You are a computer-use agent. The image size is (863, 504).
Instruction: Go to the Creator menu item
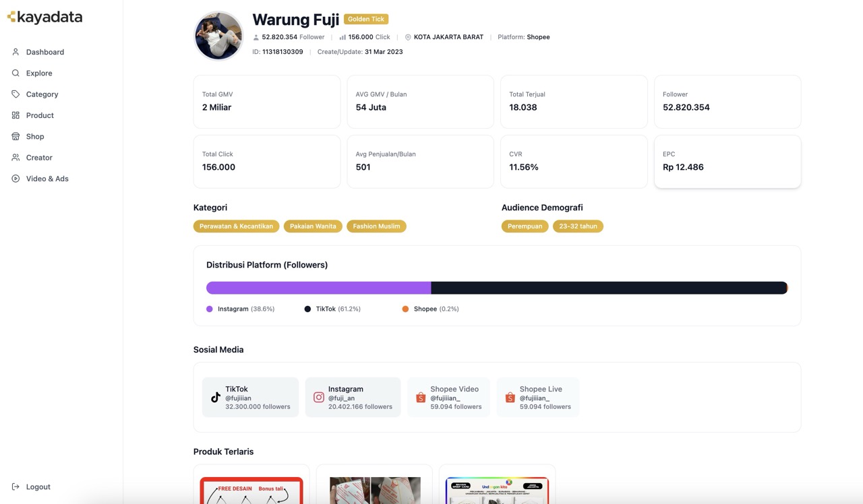coord(39,158)
